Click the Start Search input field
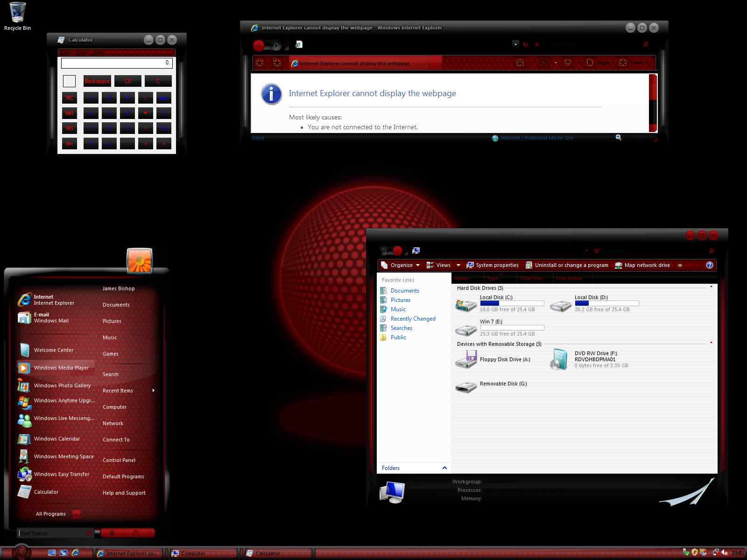 (55, 533)
